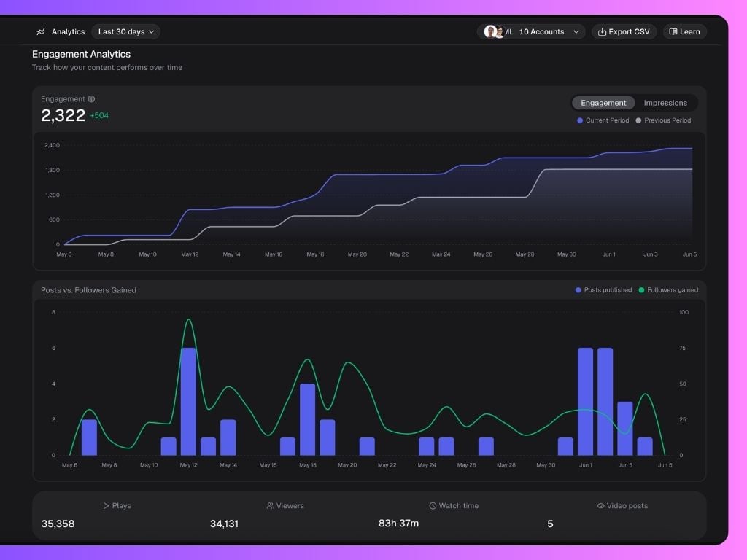Viewport: 747px width, 560px height.
Task: Click the Video posts value 5
Action: [x=550, y=524]
